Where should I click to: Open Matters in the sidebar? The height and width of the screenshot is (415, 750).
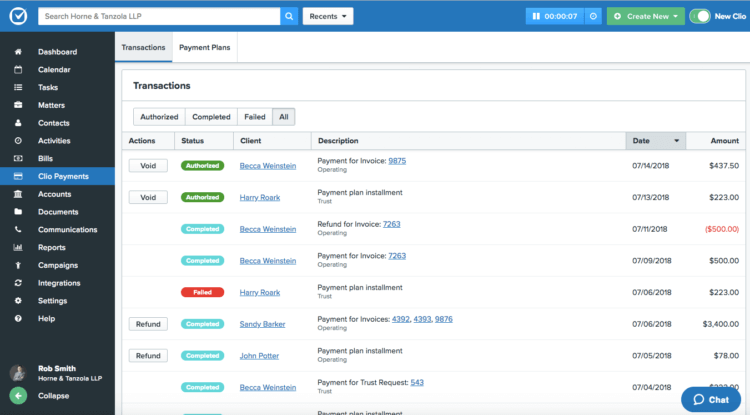pos(57,105)
